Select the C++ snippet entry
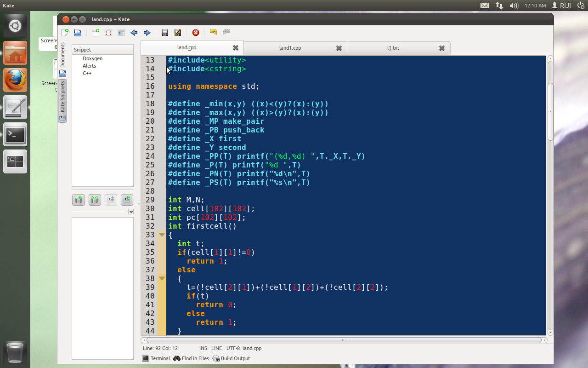588x368 pixels. [87, 73]
